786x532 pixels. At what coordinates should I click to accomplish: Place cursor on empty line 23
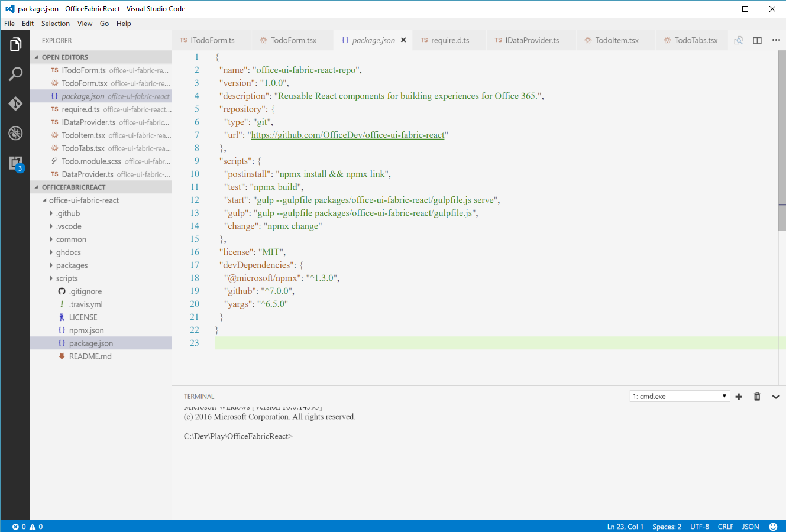coord(500,343)
